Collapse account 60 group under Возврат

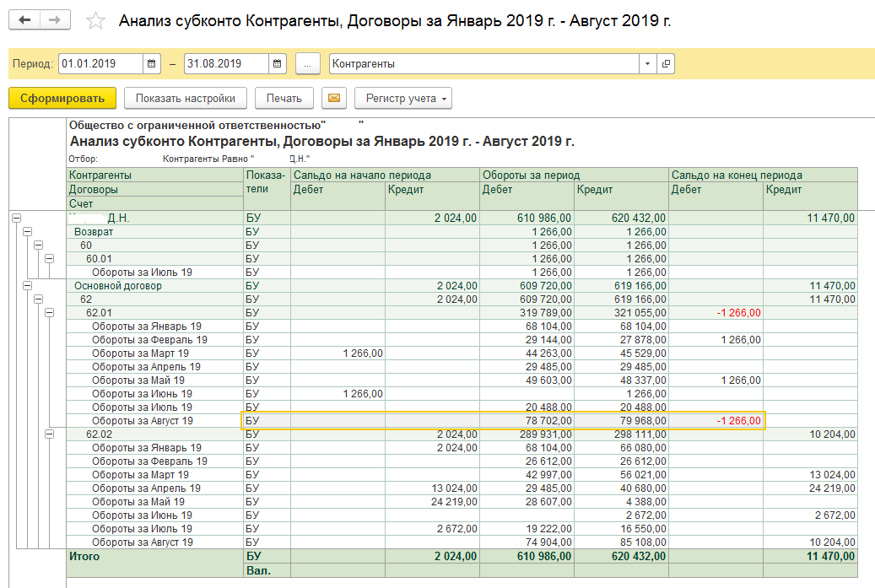pos(38,245)
